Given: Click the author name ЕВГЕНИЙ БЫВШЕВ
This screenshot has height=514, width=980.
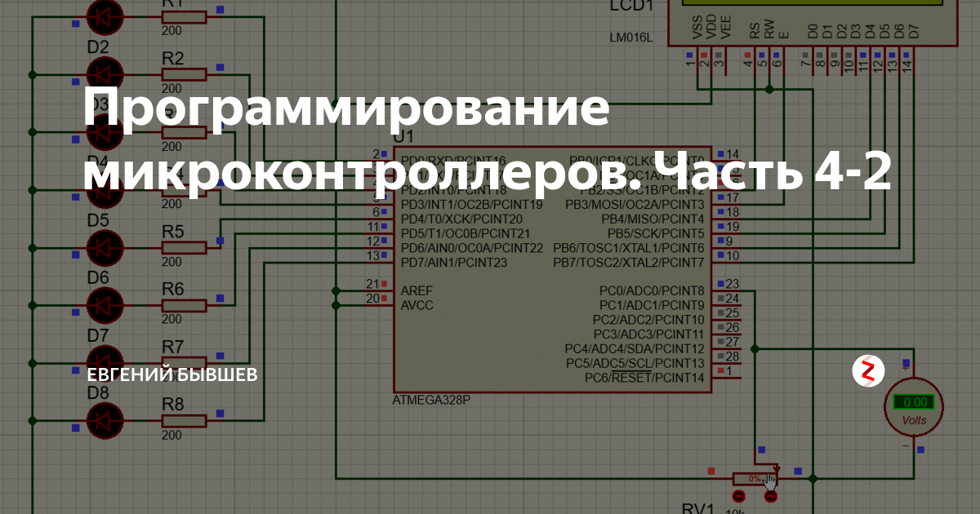Looking at the screenshot, I should (x=171, y=374).
